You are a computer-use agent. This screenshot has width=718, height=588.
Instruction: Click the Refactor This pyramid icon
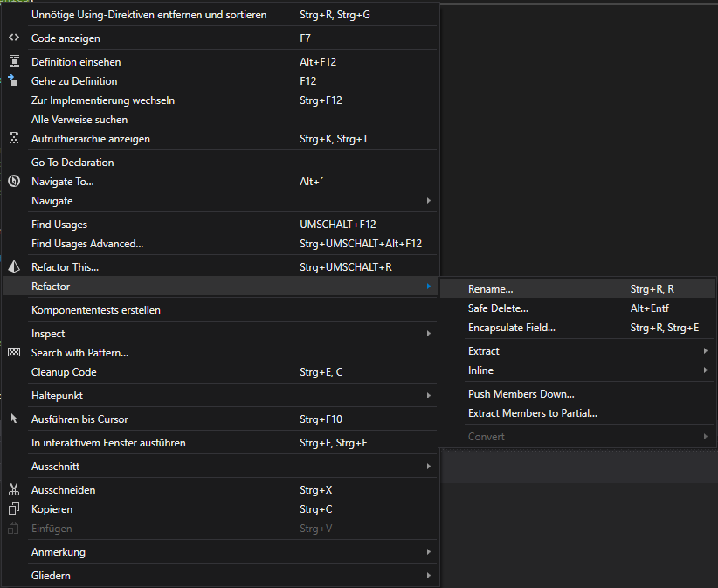13,267
